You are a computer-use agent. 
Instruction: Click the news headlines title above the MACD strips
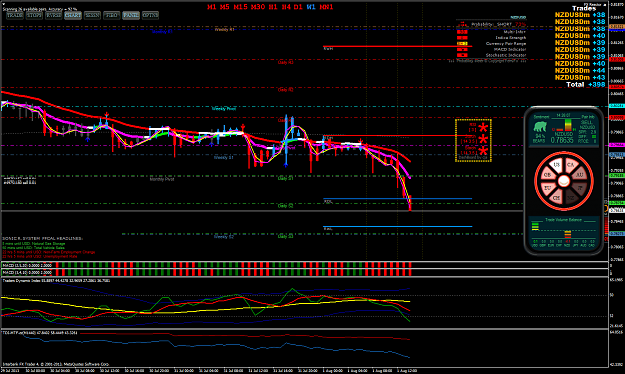[x=42, y=238]
